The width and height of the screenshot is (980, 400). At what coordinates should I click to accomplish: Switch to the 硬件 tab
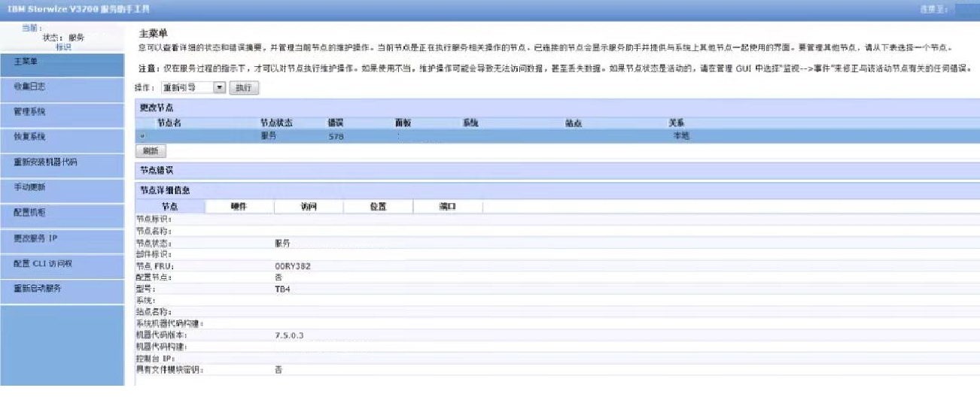click(239, 207)
